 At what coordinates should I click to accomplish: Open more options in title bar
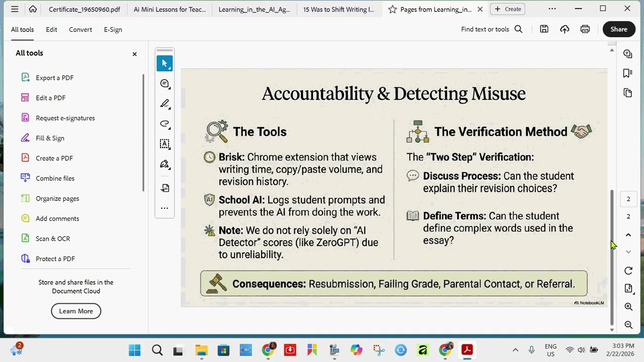pyautogui.click(x=552, y=9)
